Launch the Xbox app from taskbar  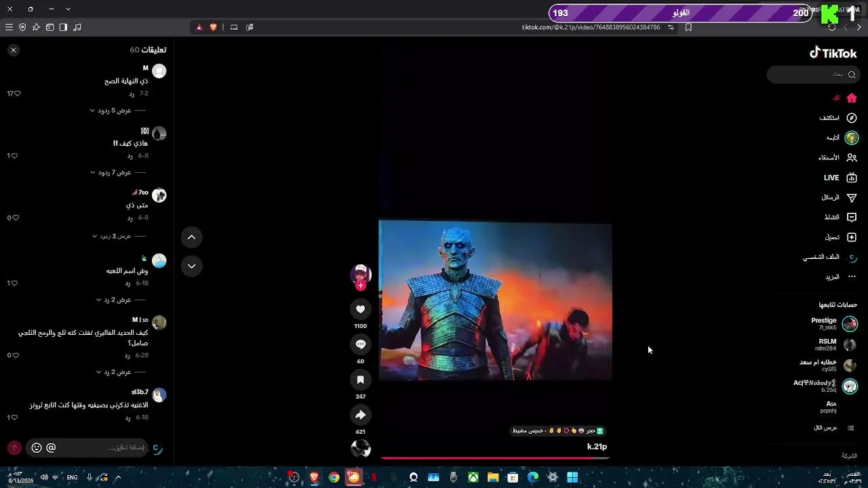[x=473, y=477]
